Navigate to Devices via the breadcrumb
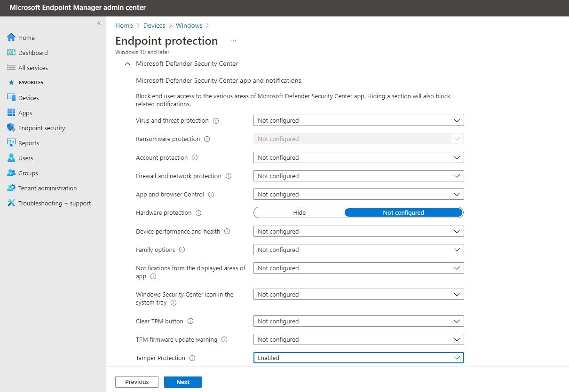Viewport: 569px width, 392px height. click(154, 25)
